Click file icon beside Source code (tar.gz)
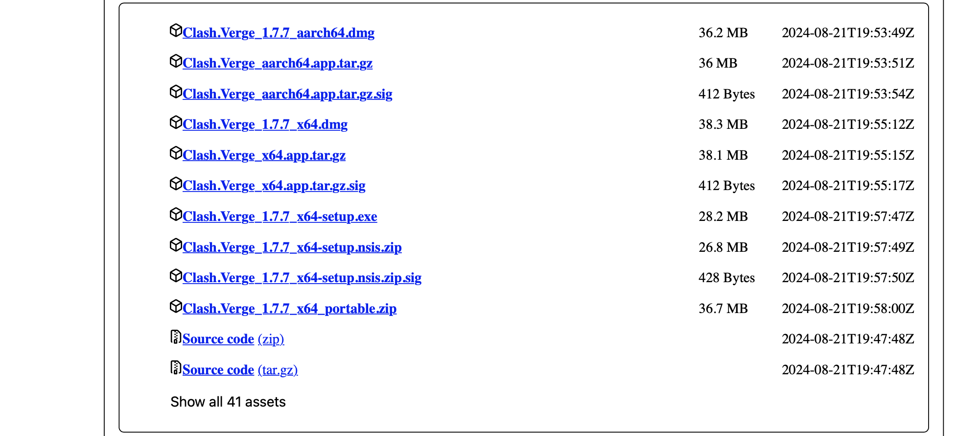This screenshot has width=980, height=436. click(176, 367)
